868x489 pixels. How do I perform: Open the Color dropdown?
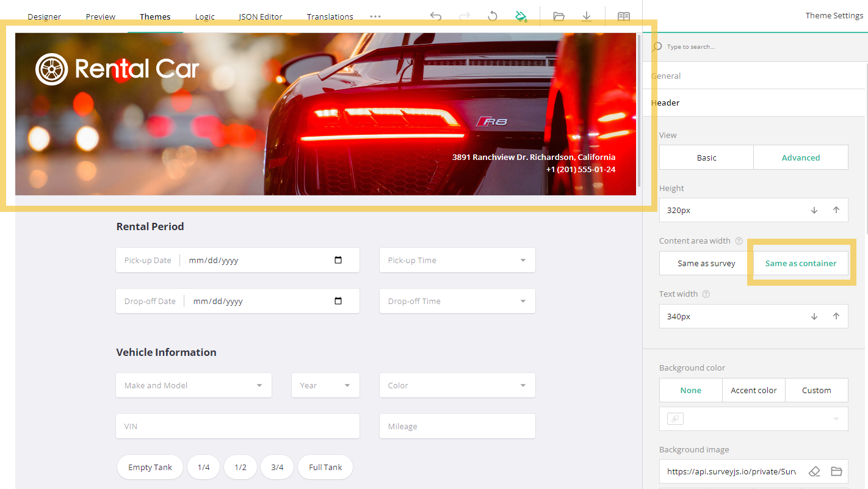point(457,385)
